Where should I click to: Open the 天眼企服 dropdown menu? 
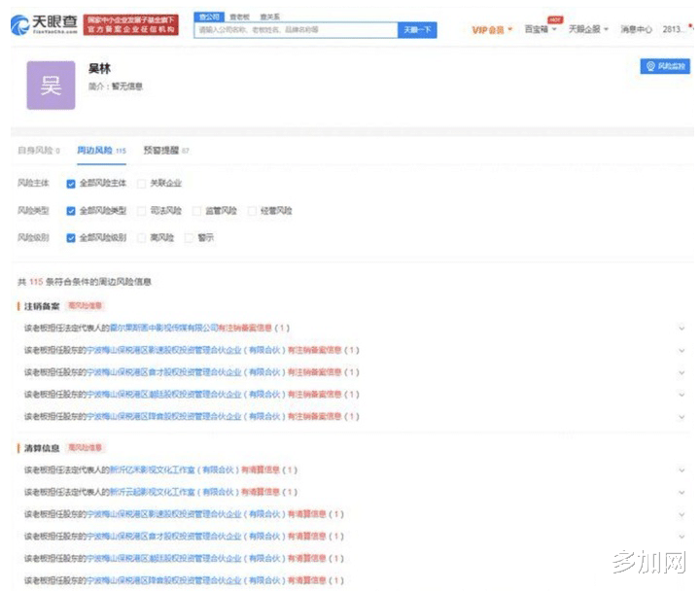coord(588,29)
